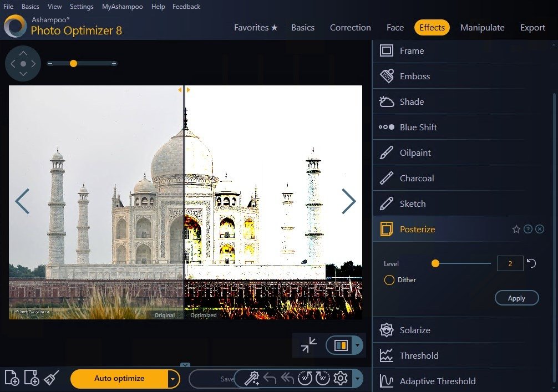Open settings with the gear icon
This screenshot has height=392, width=558.
[x=341, y=379]
